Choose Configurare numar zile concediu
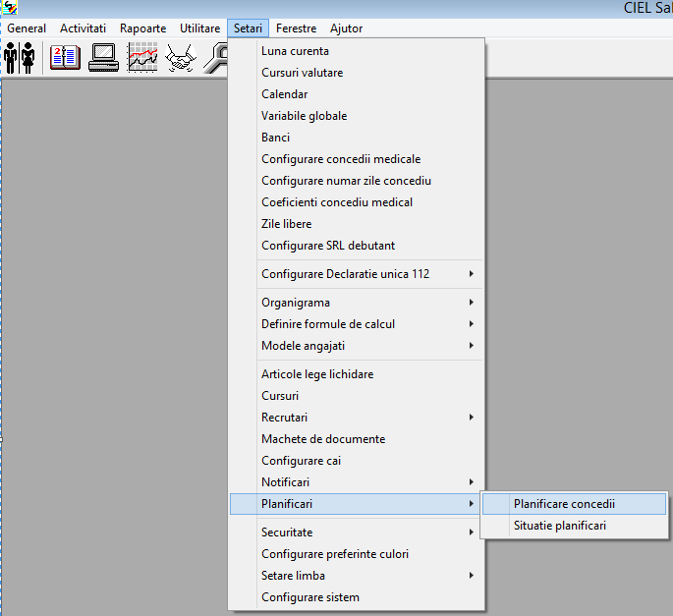The width and height of the screenshot is (673, 616). [x=357, y=181]
